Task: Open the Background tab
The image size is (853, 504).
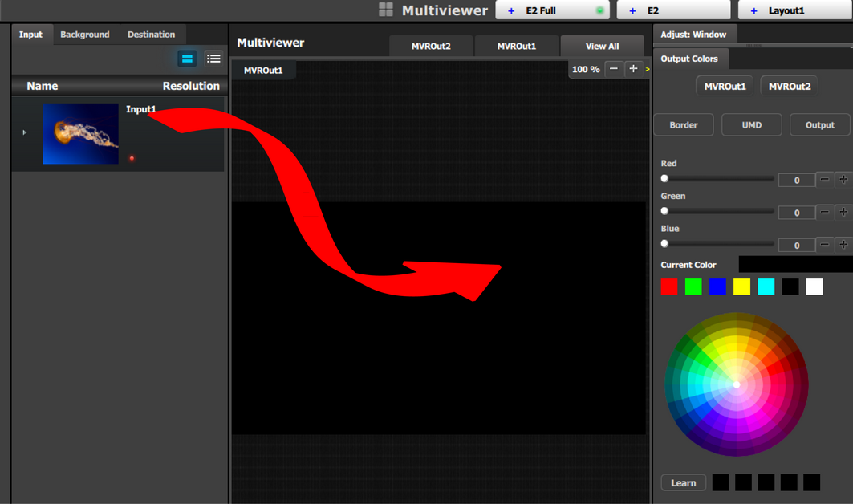Action: point(85,35)
